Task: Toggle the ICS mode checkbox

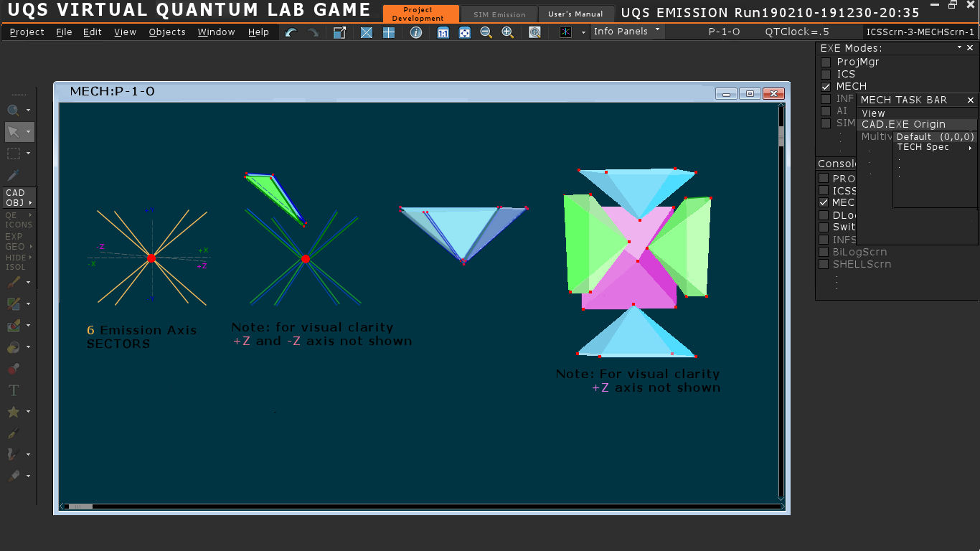Action: pos(826,75)
